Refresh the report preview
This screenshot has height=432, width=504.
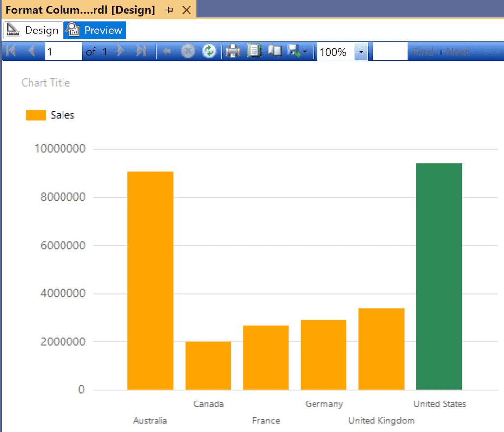tap(209, 52)
